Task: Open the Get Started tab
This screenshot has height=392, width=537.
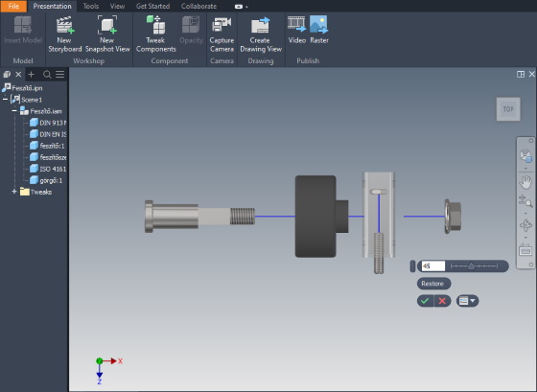Action: [152, 6]
